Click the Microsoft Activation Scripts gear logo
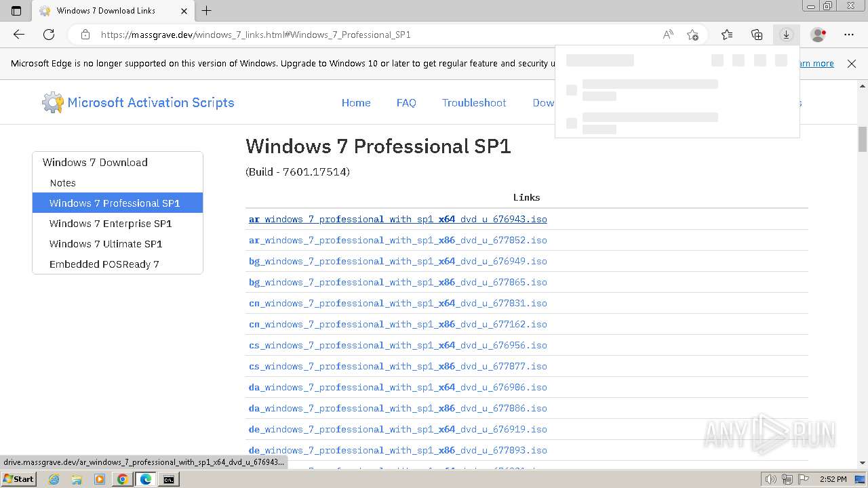 [x=53, y=102]
